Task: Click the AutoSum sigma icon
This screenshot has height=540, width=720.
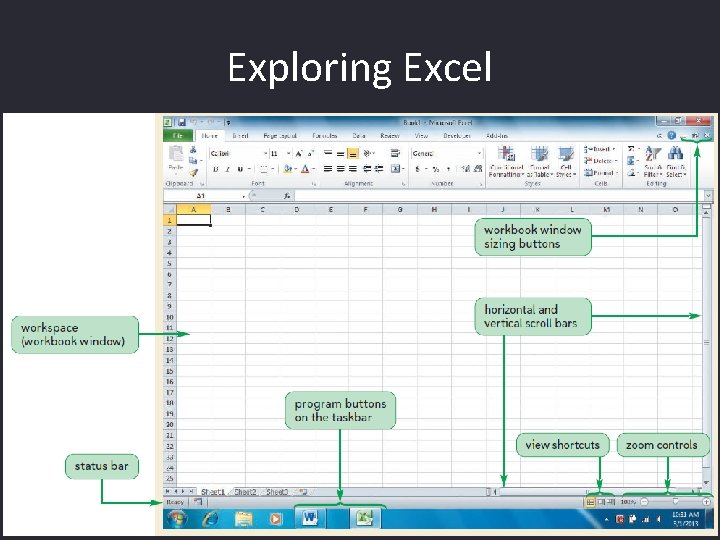Action: point(631,149)
